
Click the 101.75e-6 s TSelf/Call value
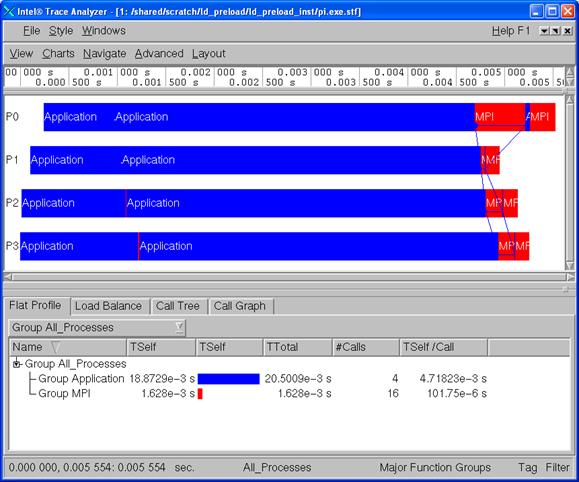pyautogui.click(x=457, y=394)
